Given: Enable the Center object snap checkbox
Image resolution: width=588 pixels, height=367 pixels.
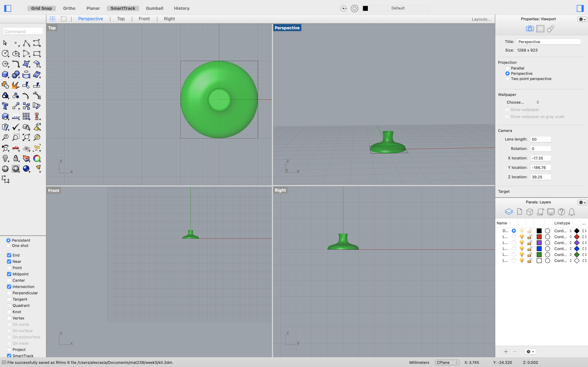Looking at the screenshot, I should (x=9, y=280).
